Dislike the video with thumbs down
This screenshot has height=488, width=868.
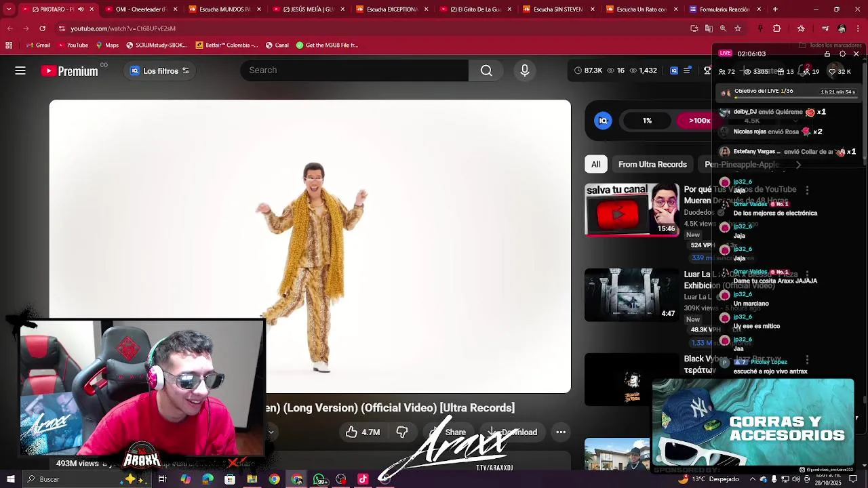[x=401, y=432]
